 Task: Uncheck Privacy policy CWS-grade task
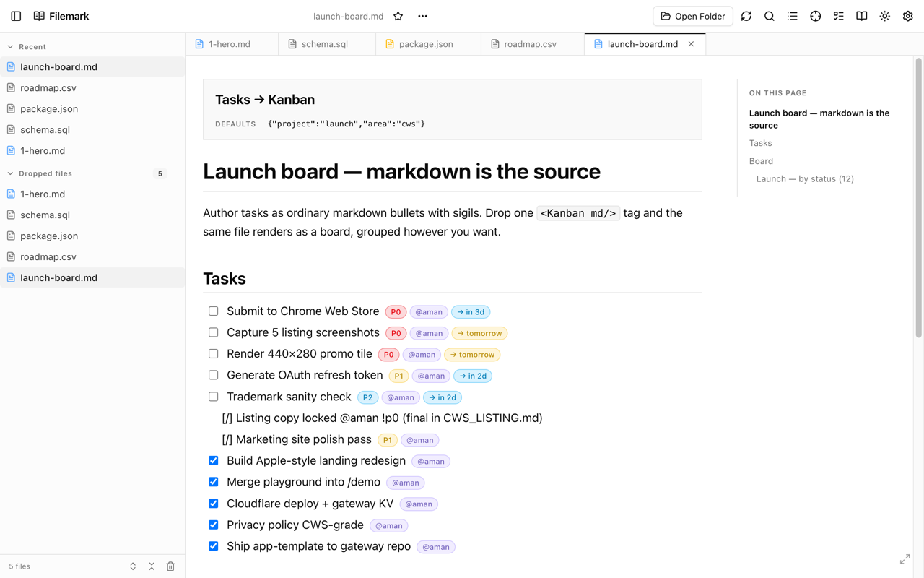pos(214,525)
